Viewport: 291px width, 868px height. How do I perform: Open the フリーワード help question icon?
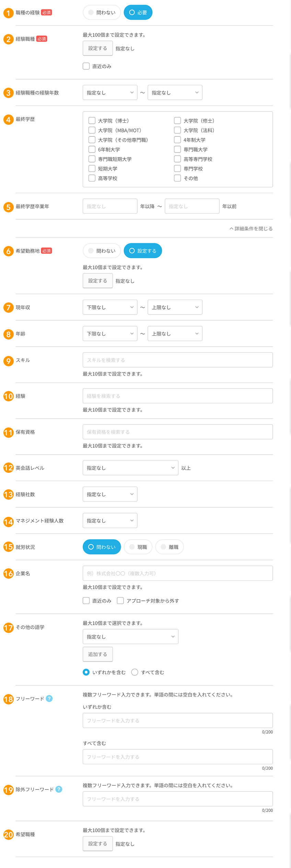[49, 699]
